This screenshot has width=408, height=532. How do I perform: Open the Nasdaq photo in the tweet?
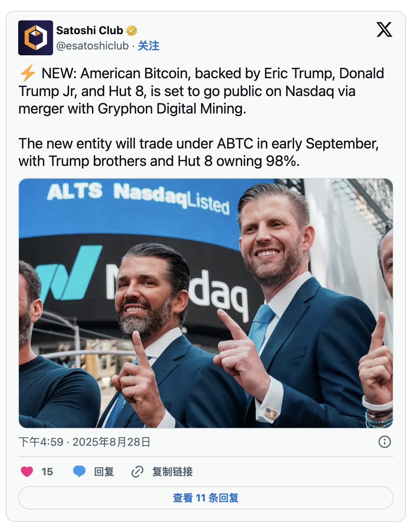pos(206,303)
